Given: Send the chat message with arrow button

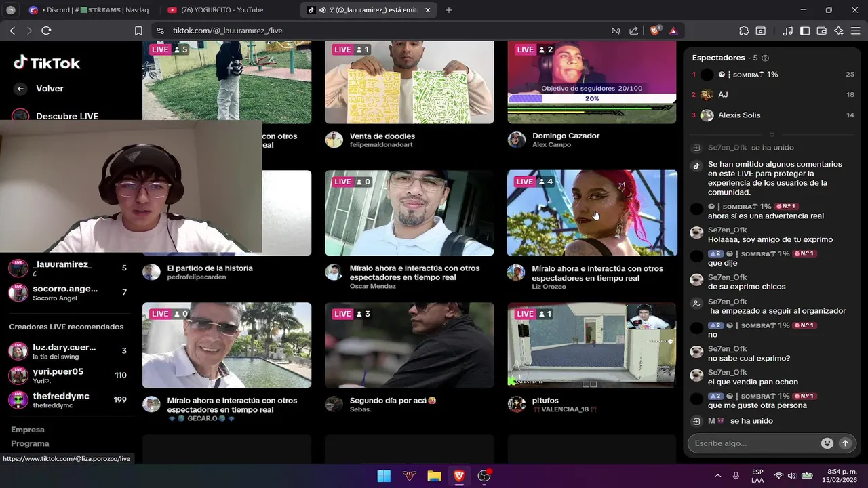Looking at the screenshot, I should 845,443.
